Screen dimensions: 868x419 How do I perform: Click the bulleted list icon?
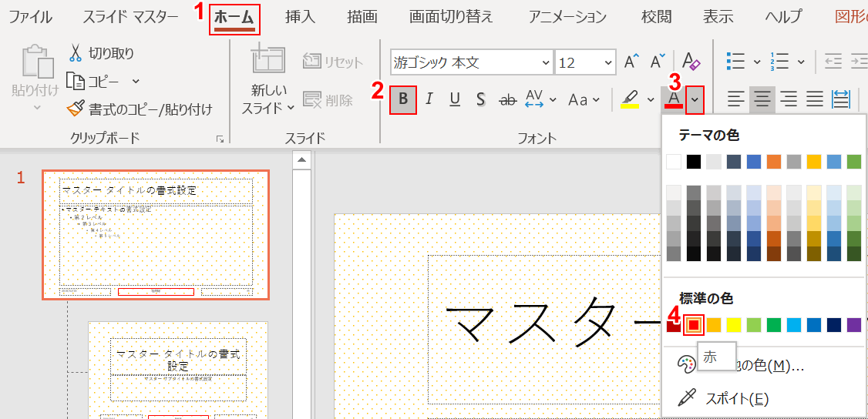[x=736, y=62]
